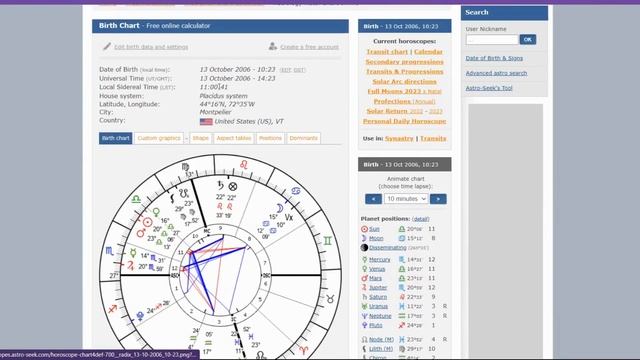640x360 pixels.
Task: Click the Scorpio sign on the chart wheel
Action: pyautogui.click(x=109, y=251)
